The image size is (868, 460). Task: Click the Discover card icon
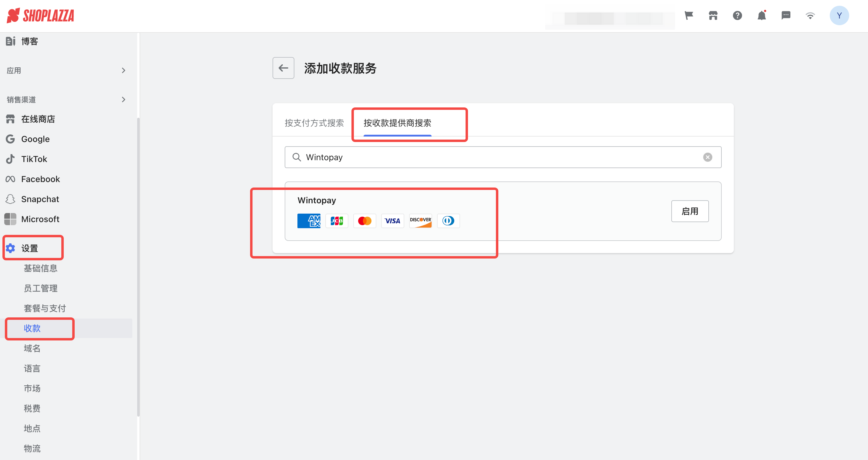click(x=421, y=221)
